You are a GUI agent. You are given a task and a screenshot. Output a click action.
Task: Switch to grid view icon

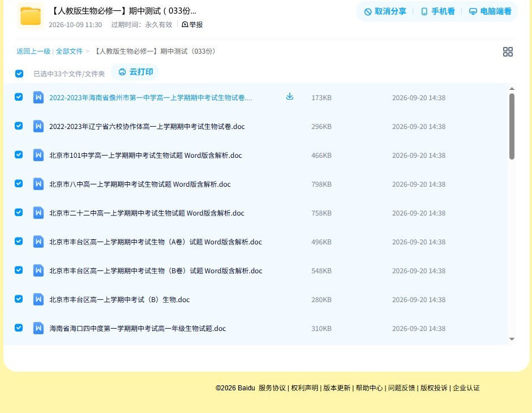[508, 51]
